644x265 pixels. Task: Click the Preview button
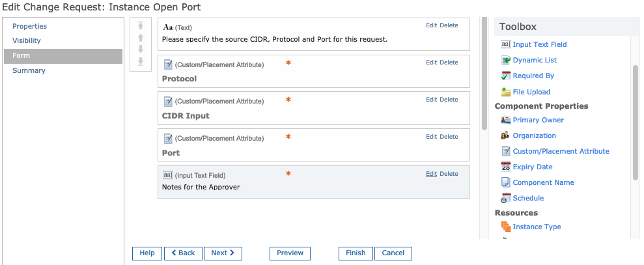(x=290, y=253)
